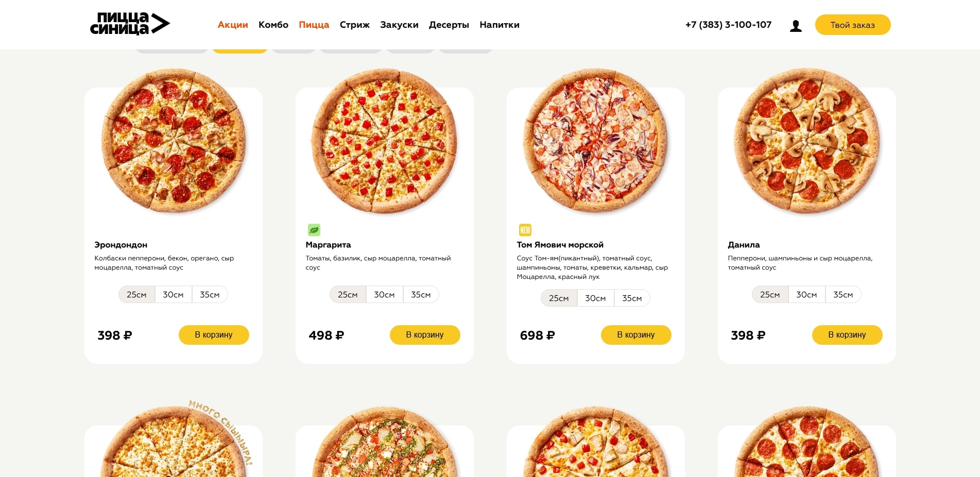Open the Десерты menu section
Viewport: 980px width, 477px height.
point(449,25)
